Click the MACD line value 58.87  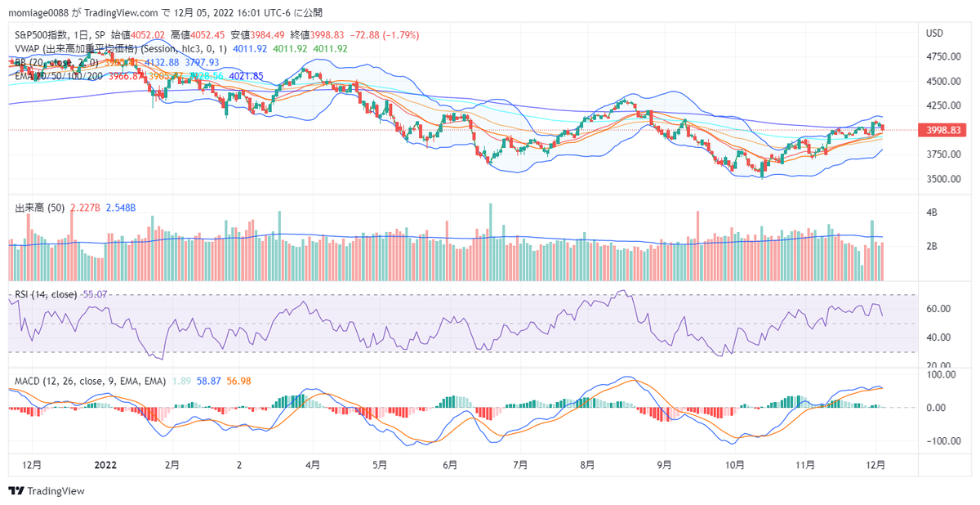[209, 381]
